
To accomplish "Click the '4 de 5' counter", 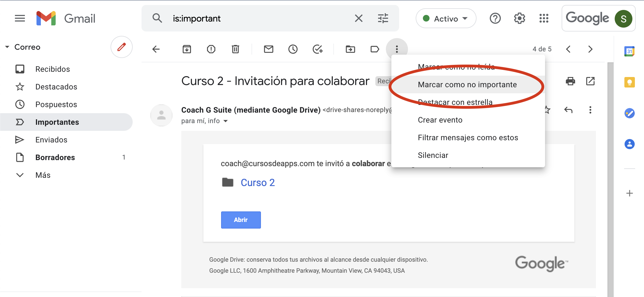I will (x=542, y=49).
